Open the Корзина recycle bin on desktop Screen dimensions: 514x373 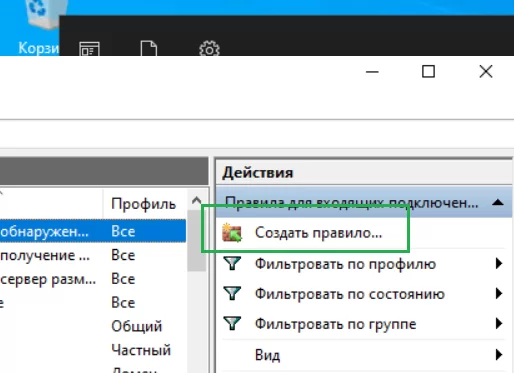point(43,27)
